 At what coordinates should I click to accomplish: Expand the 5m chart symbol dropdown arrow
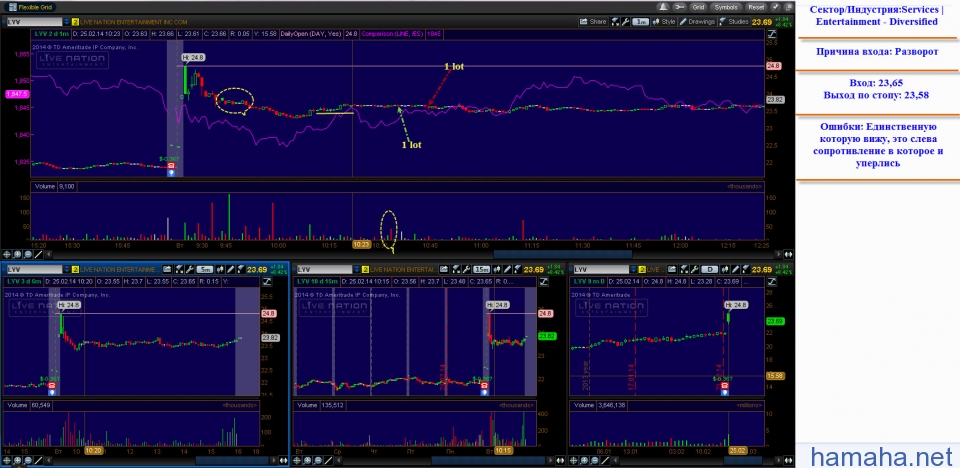(x=65, y=270)
